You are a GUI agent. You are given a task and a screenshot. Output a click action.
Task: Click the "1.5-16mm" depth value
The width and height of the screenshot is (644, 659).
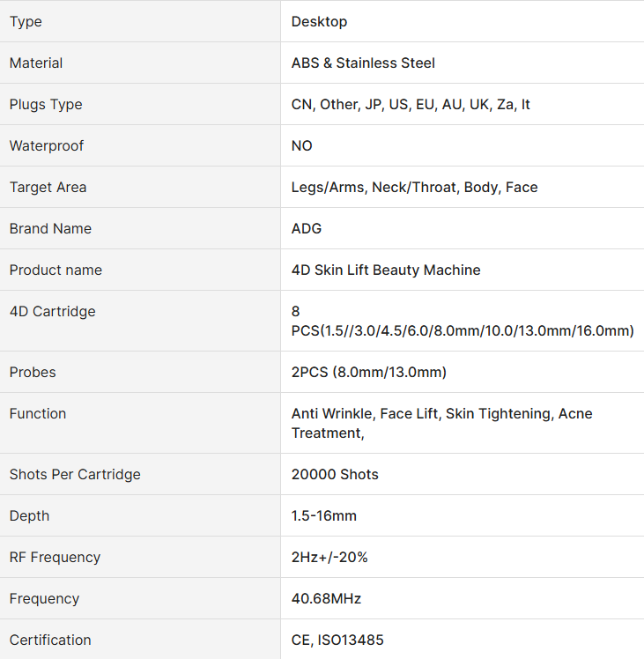(x=324, y=515)
